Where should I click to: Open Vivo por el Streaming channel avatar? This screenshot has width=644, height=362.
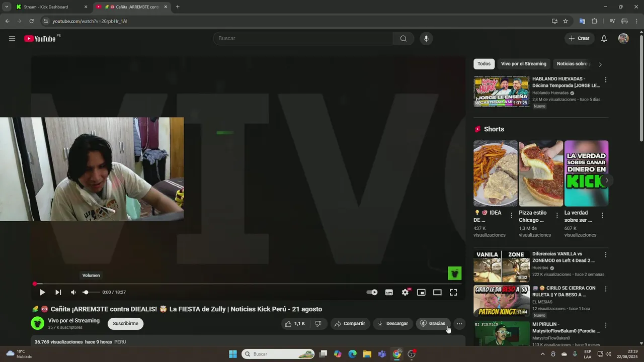tap(38, 323)
